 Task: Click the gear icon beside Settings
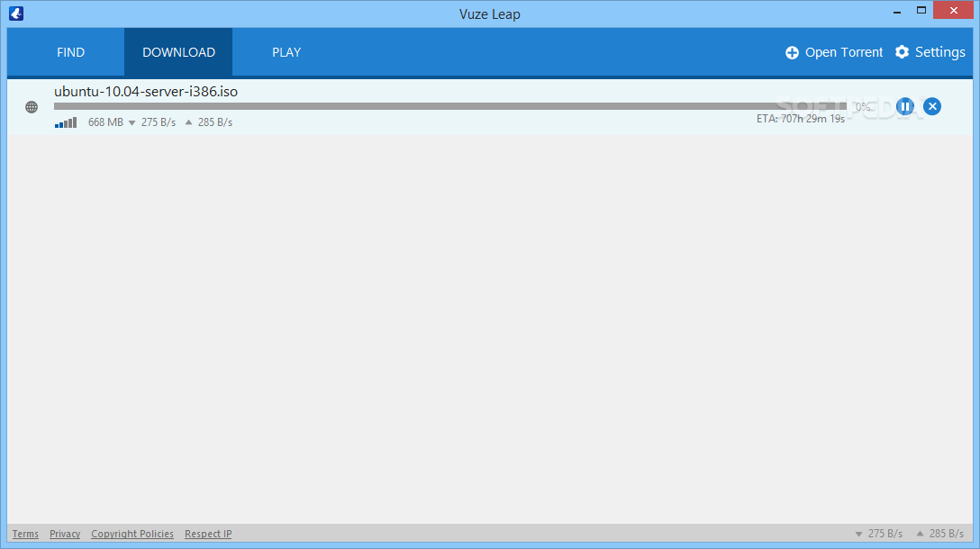[x=902, y=52]
